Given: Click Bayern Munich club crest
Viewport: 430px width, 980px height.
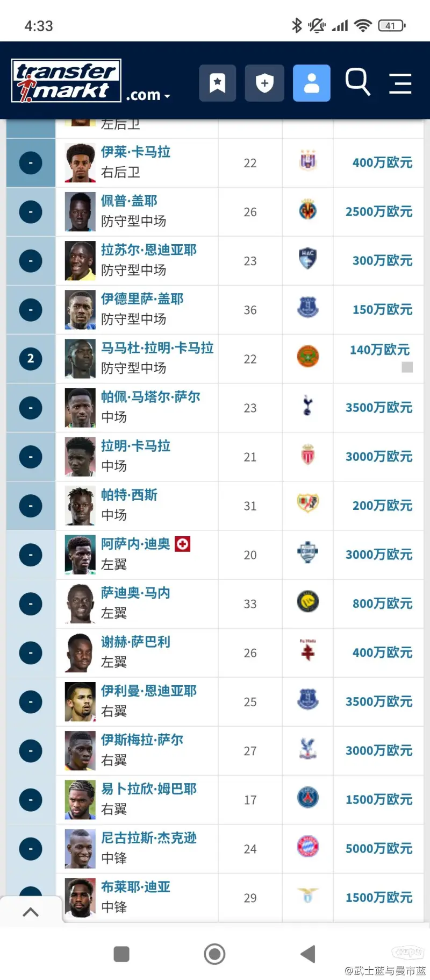Looking at the screenshot, I should pos(308,847).
